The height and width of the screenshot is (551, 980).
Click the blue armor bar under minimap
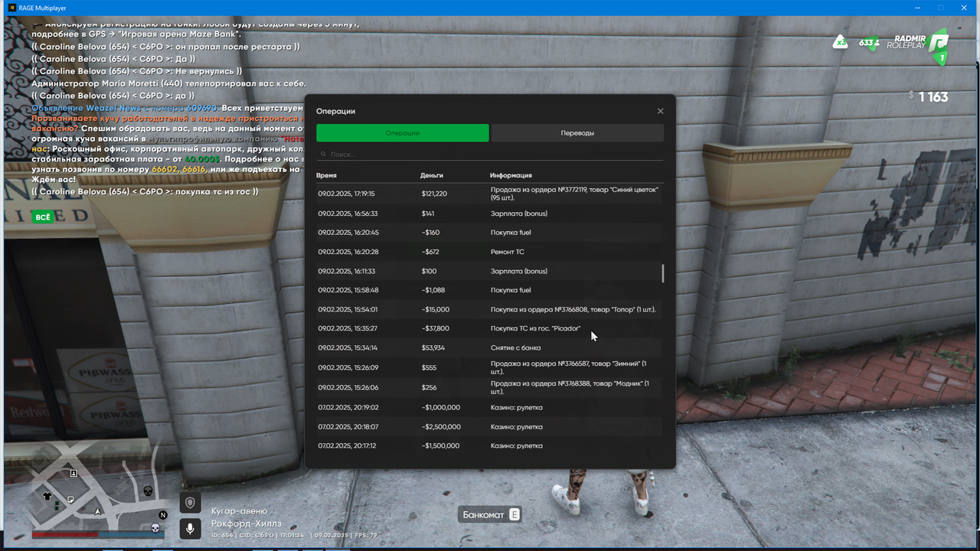click(x=132, y=535)
